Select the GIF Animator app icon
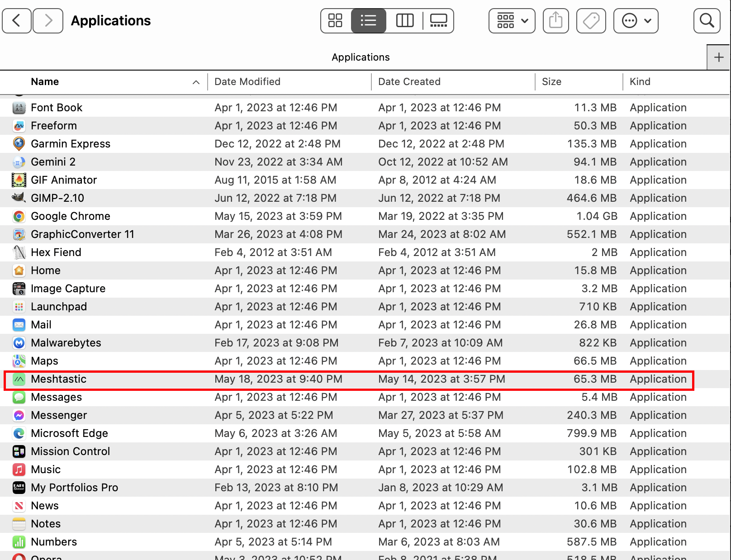This screenshot has height=560, width=731. pyautogui.click(x=19, y=180)
